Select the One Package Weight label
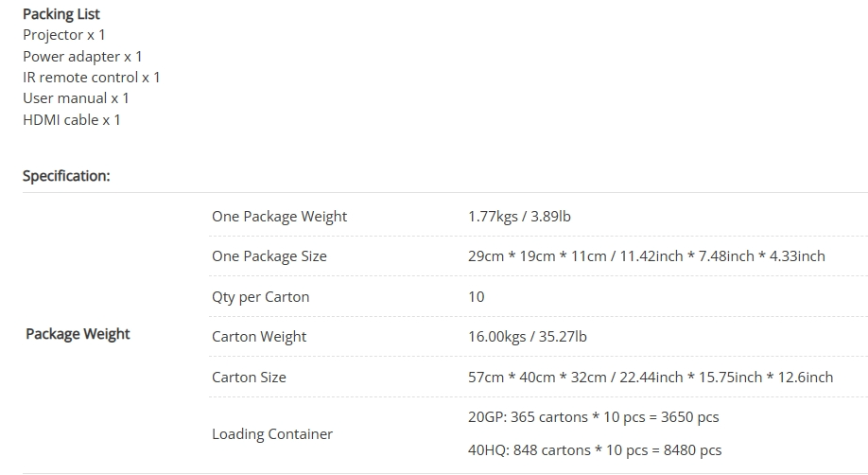 tap(279, 216)
